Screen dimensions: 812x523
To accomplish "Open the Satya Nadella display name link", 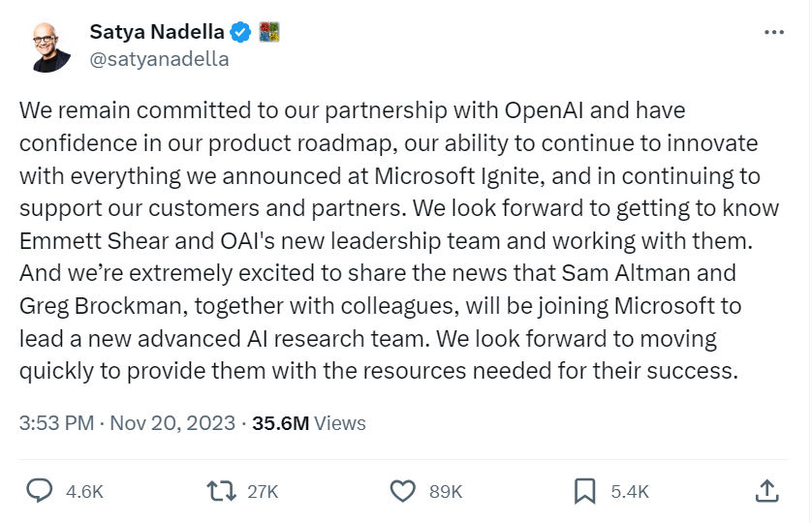I will pos(158,32).
